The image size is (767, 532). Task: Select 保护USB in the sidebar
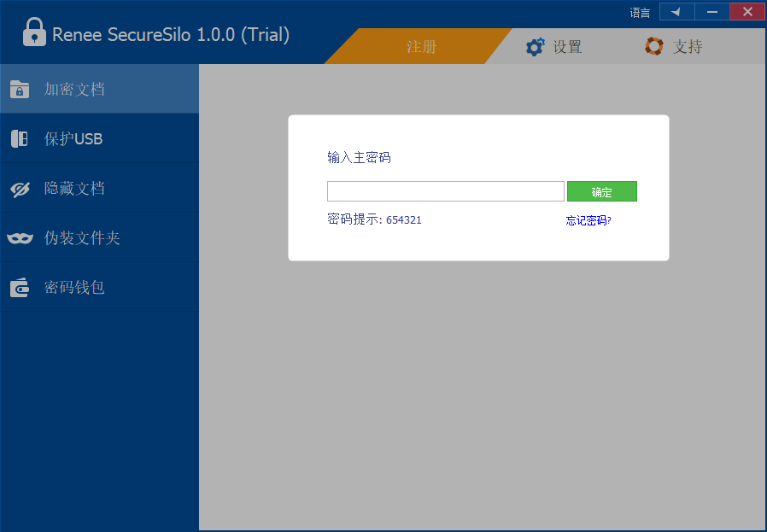pos(99,139)
